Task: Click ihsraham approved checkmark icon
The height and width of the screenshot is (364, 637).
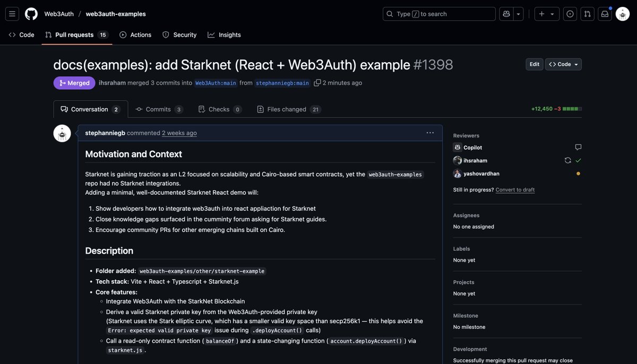Action: 578,160
